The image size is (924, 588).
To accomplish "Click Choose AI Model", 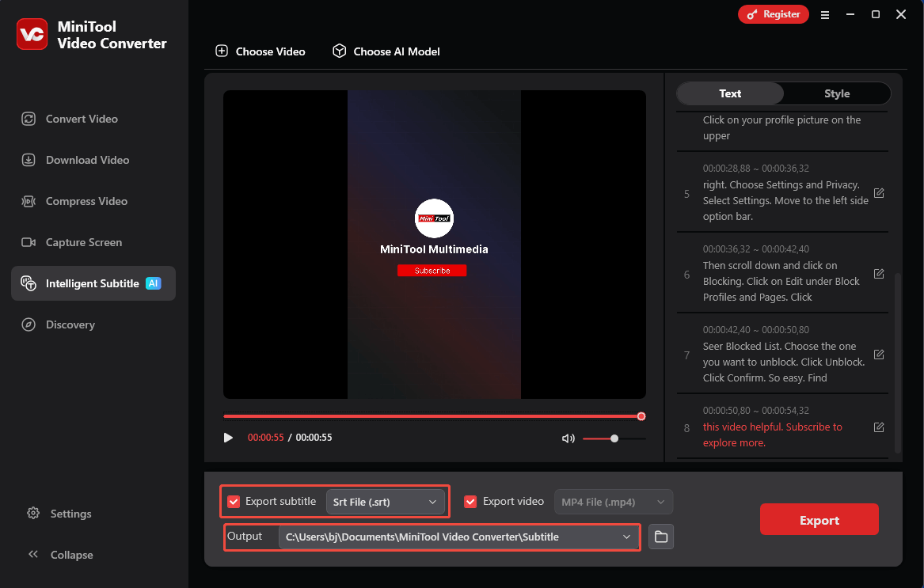I will [x=386, y=51].
